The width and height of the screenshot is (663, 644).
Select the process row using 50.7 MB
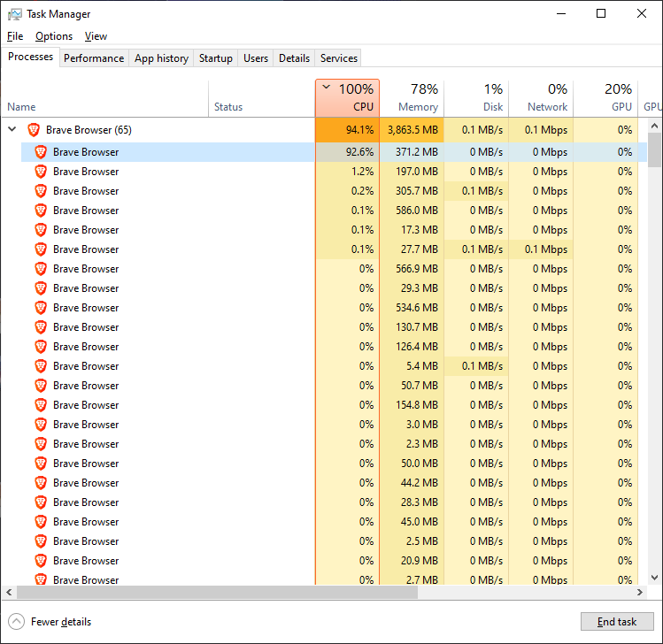point(334,386)
